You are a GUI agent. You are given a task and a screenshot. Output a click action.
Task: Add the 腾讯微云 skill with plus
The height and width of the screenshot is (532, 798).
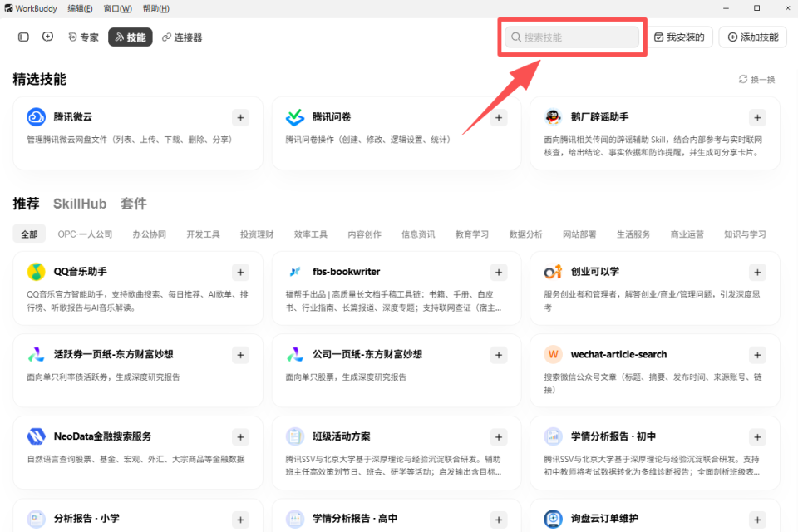click(x=241, y=117)
